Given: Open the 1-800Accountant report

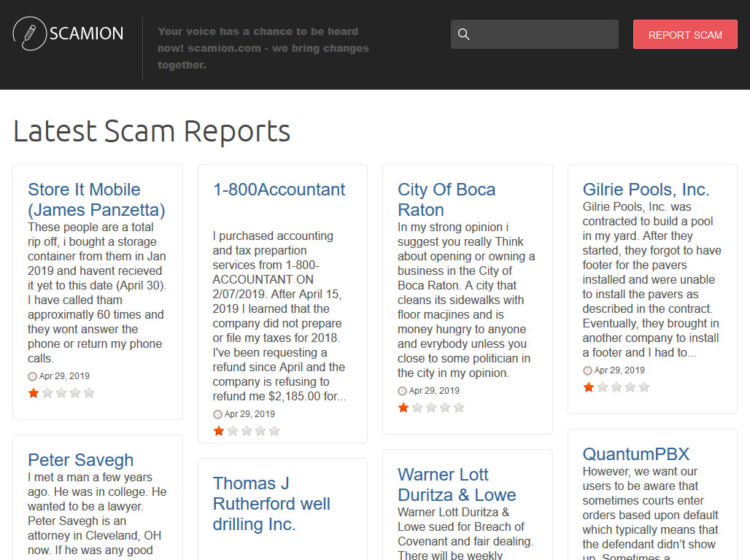Looking at the screenshot, I should tap(279, 190).
